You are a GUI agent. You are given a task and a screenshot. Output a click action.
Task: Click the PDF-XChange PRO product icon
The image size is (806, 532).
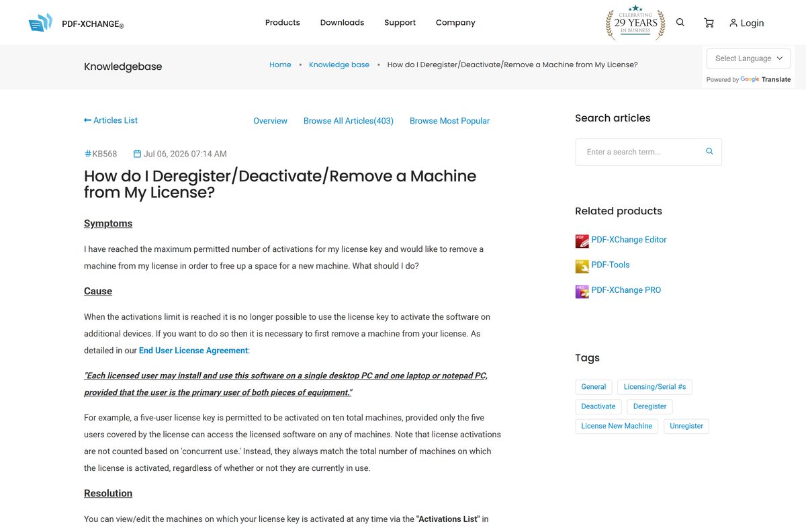tap(582, 291)
